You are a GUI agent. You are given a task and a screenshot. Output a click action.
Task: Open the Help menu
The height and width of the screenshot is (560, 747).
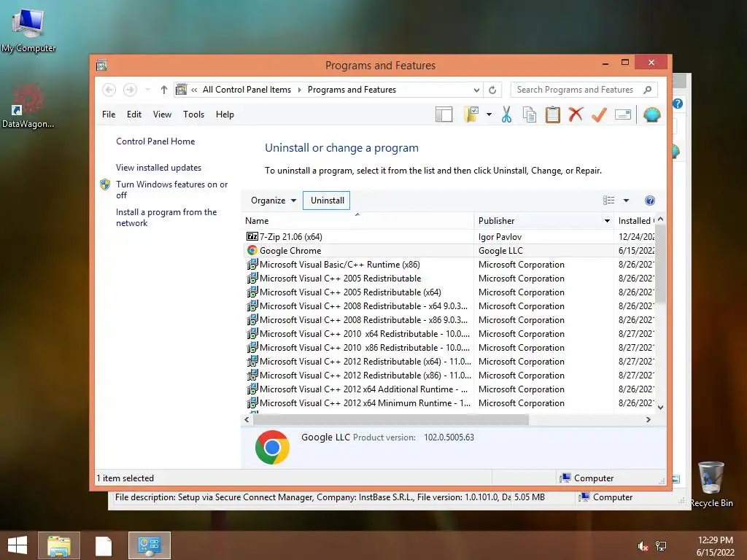point(225,114)
